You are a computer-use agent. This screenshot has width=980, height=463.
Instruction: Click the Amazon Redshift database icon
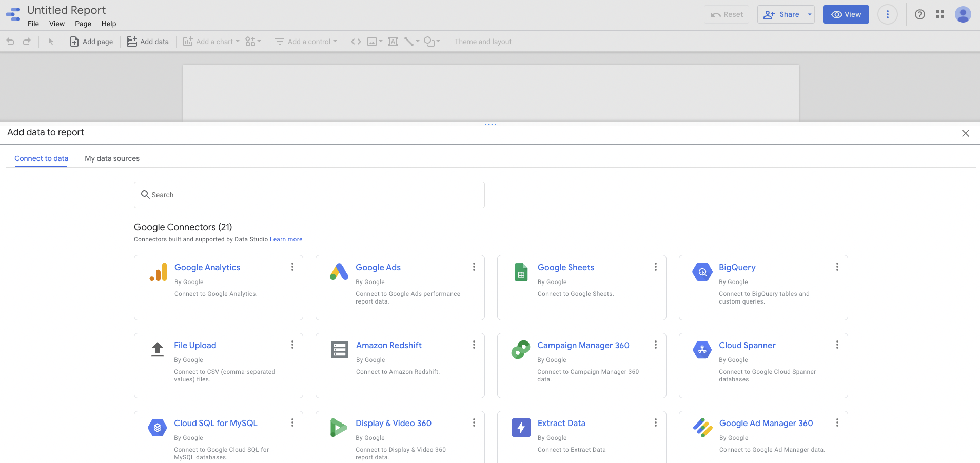pyautogui.click(x=340, y=350)
